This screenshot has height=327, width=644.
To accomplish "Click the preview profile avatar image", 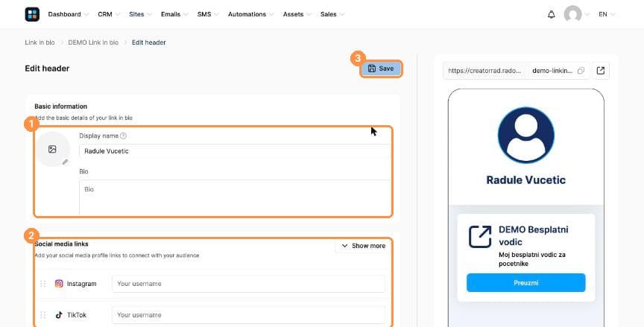I will pos(525,135).
